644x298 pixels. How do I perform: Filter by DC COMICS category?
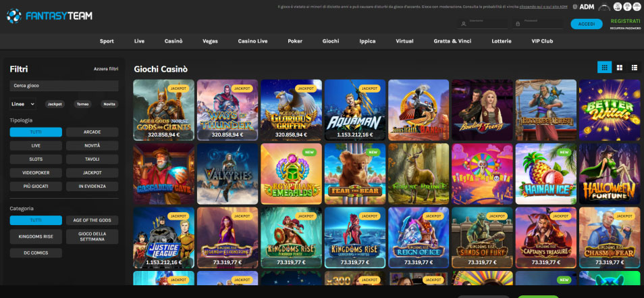pos(36,252)
